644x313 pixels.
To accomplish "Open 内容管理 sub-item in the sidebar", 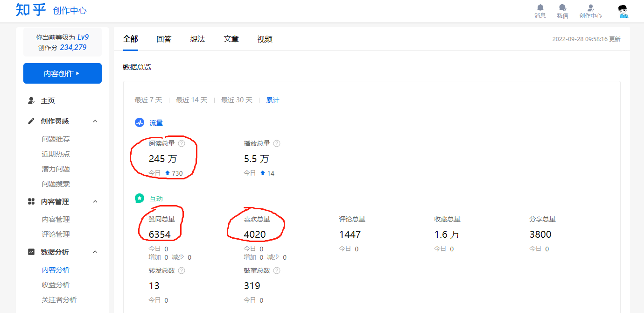I will click(x=56, y=219).
